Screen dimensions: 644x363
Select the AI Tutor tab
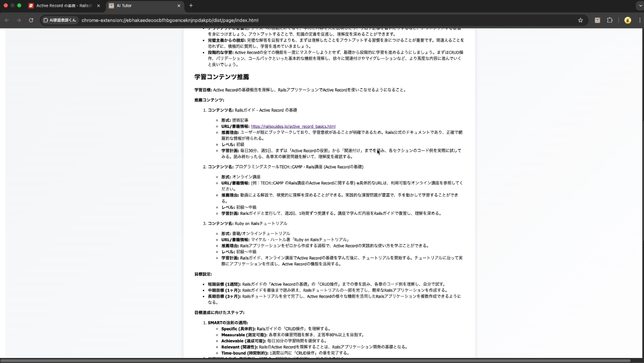pyautogui.click(x=144, y=6)
